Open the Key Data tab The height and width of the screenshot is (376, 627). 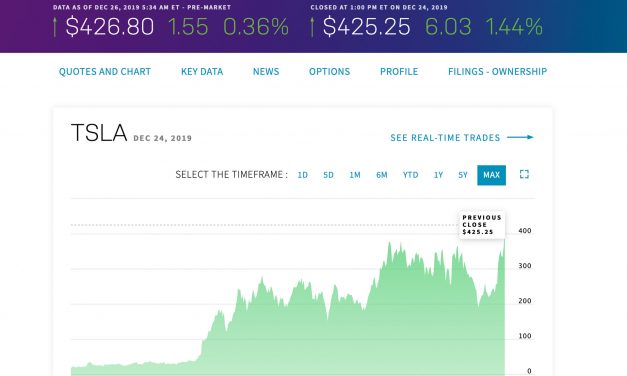click(x=202, y=72)
